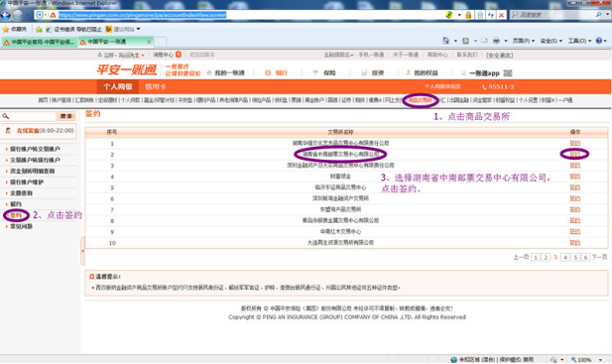Open the 收藏夹 favorites star button
This screenshot has height=364, width=612.
(x=15, y=29)
